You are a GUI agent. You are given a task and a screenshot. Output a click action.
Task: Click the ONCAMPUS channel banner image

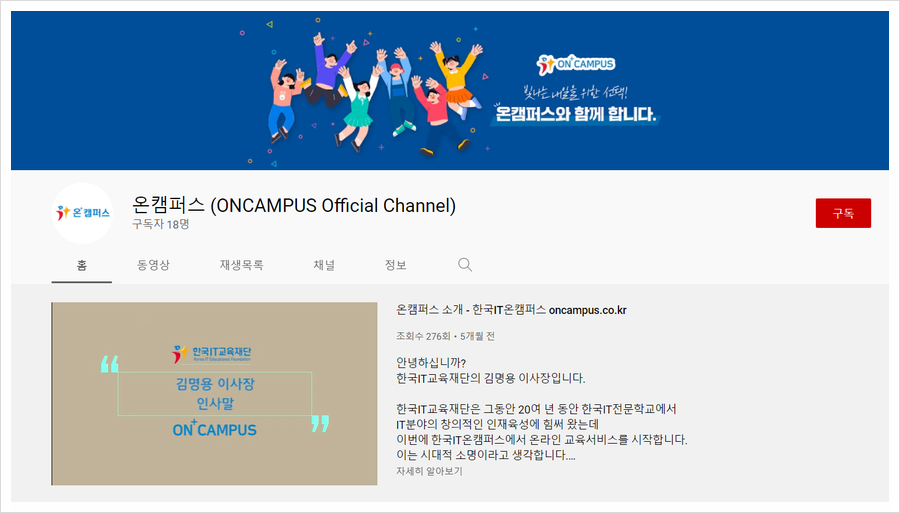click(450, 91)
